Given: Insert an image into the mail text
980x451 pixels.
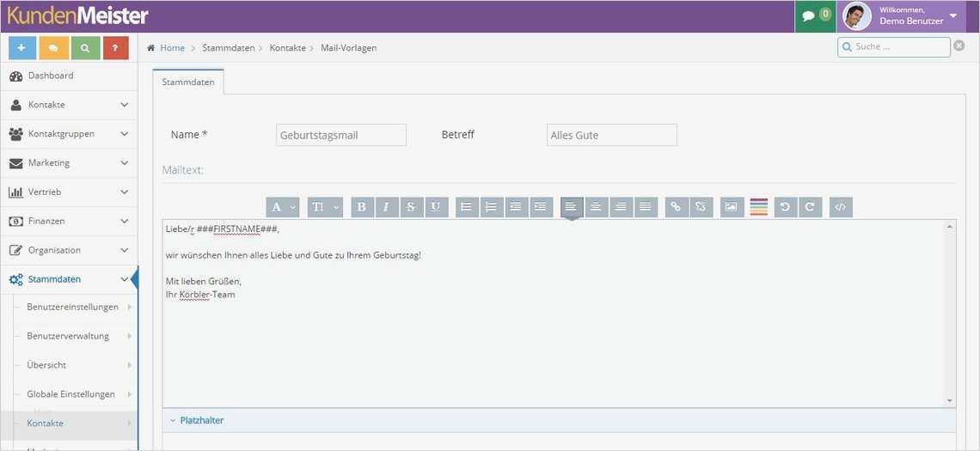Looking at the screenshot, I should point(731,207).
